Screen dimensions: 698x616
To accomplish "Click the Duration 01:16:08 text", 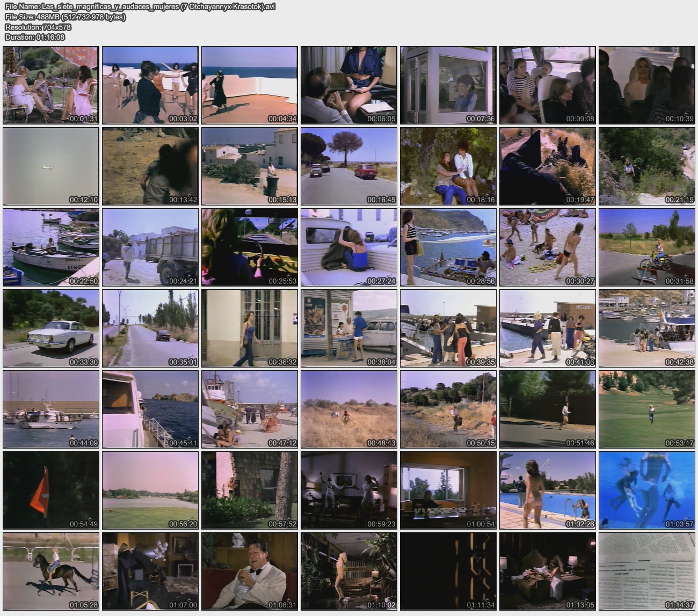I will tap(35, 37).
